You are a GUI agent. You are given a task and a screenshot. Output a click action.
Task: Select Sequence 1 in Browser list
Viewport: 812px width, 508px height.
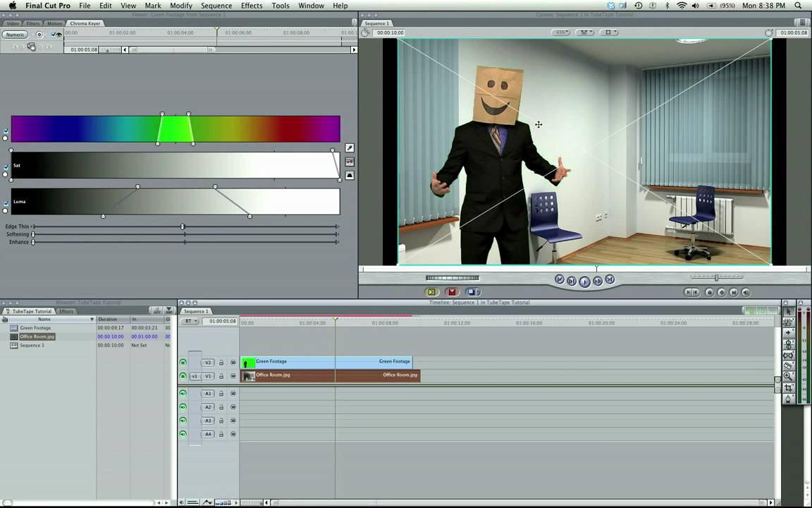click(32, 345)
